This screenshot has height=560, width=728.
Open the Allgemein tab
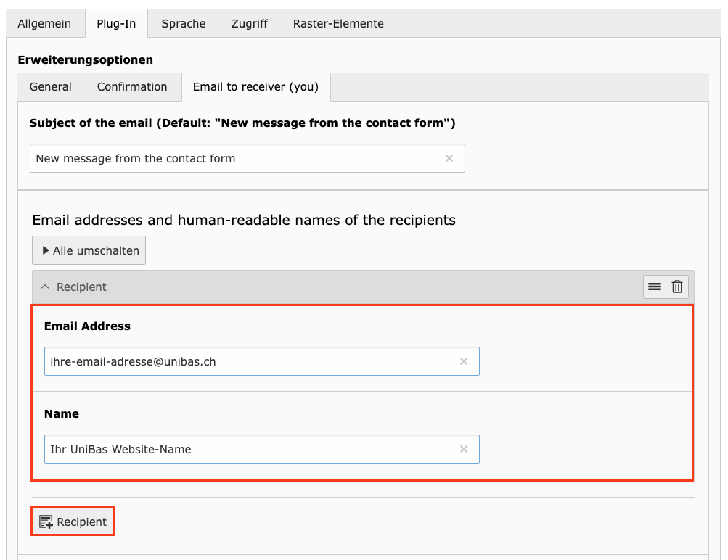tap(45, 23)
